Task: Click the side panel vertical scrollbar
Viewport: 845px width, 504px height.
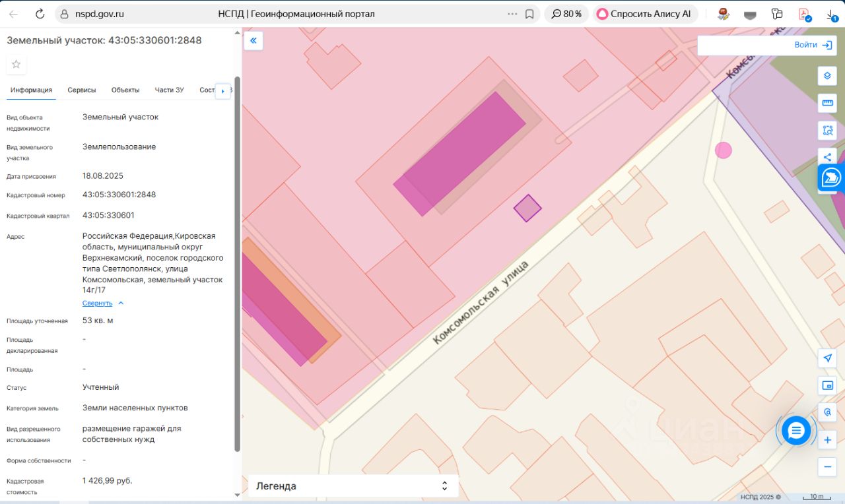Action: 238,264
